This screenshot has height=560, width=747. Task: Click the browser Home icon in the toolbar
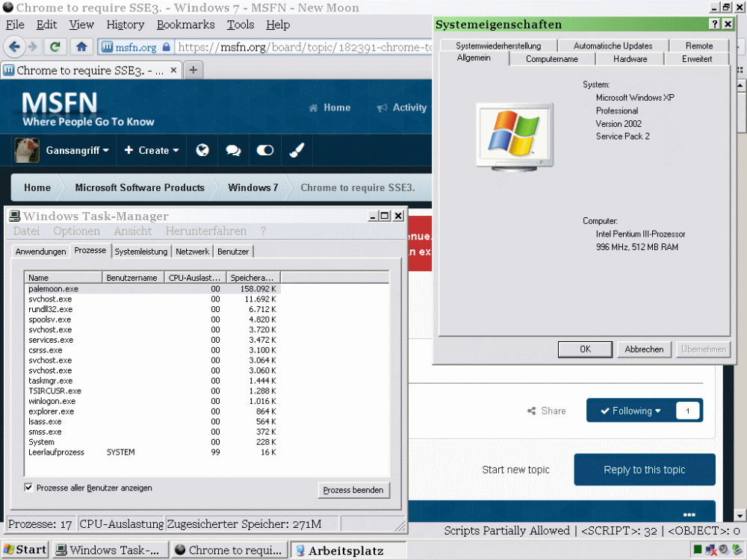pos(81,46)
